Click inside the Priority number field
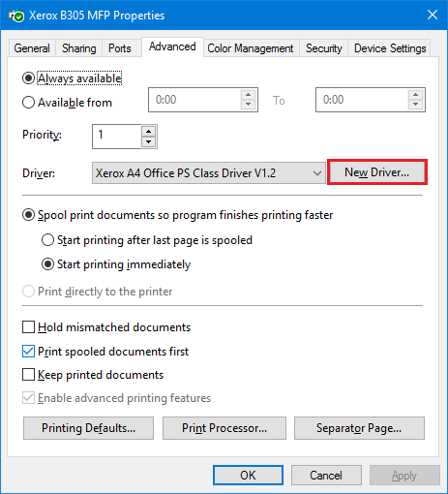448x494 pixels. click(117, 137)
